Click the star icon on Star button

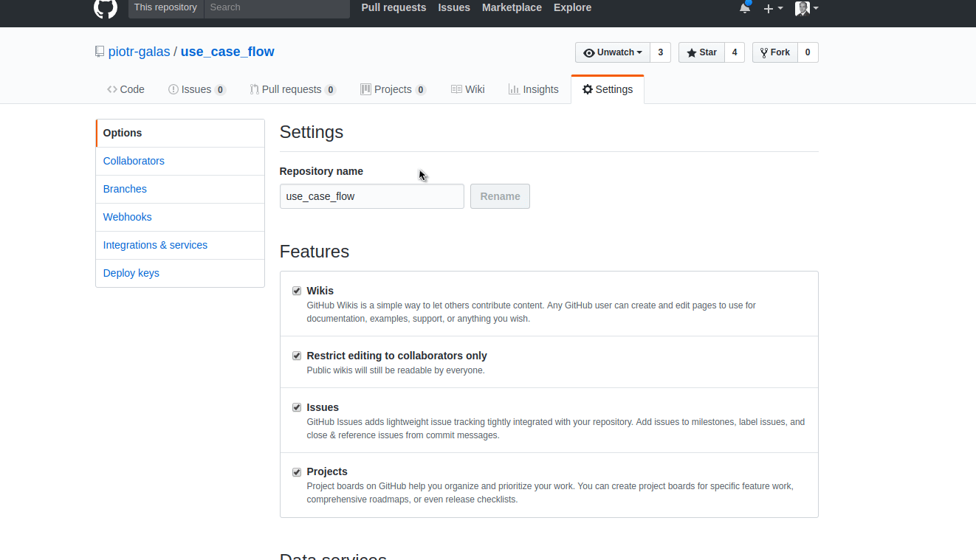tap(692, 52)
